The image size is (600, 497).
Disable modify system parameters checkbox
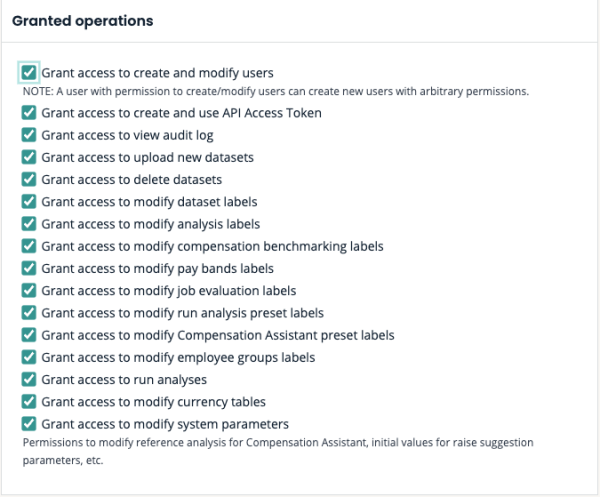click(x=29, y=423)
